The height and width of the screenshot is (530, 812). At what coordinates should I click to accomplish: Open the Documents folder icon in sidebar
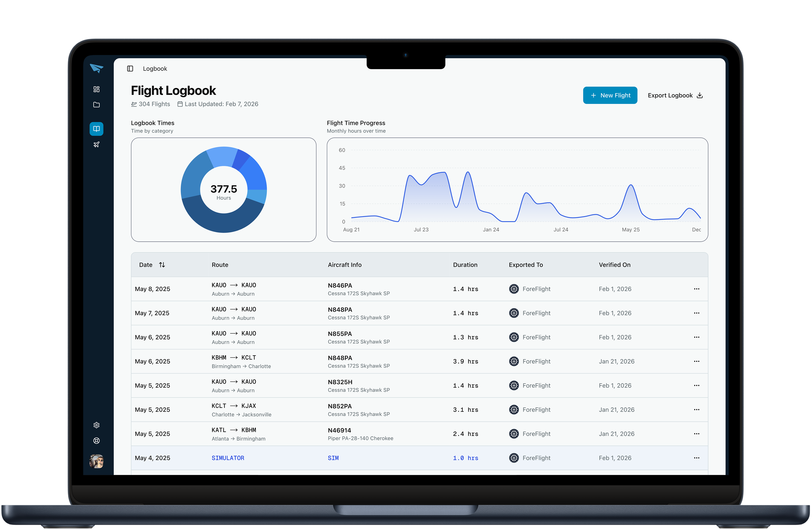pos(97,104)
